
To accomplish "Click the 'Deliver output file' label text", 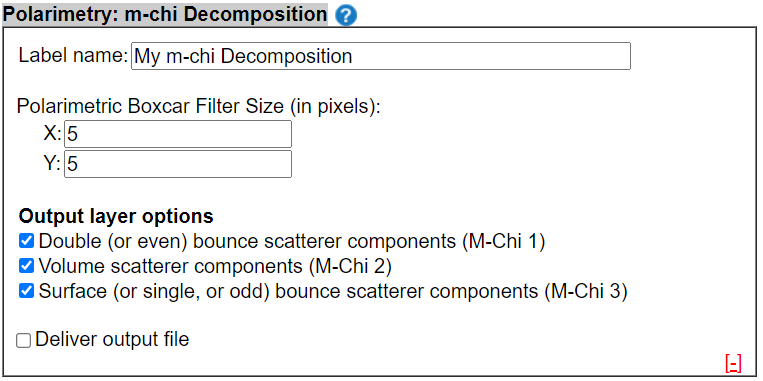I will coord(112,339).
